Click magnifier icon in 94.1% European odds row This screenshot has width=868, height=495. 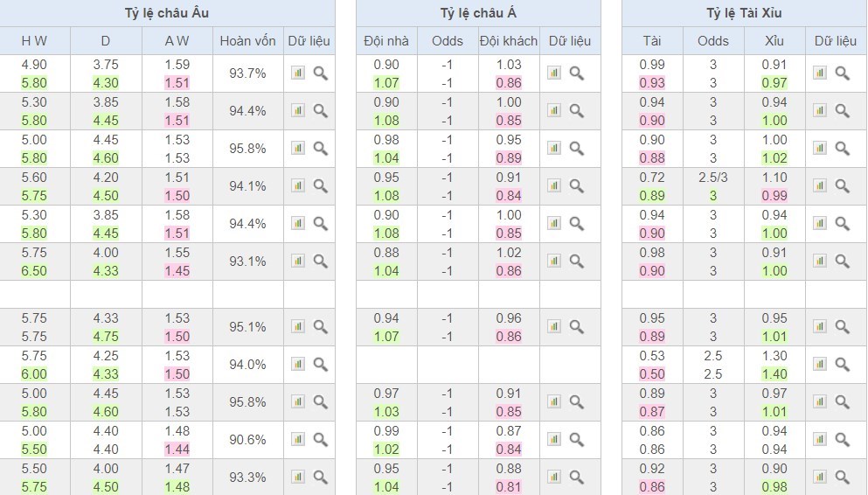[321, 186]
